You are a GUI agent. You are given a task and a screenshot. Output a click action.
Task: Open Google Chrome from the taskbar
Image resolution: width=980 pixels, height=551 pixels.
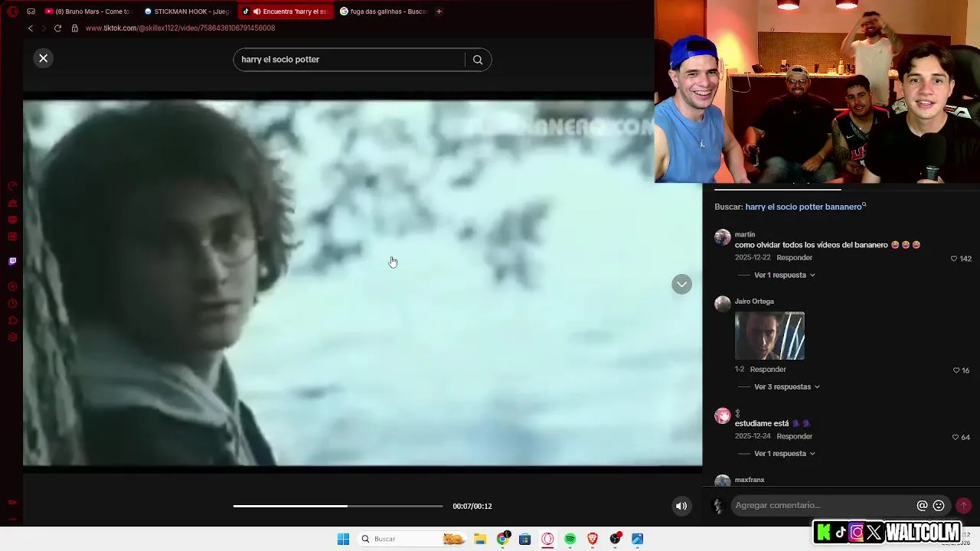[x=502, y=539]
